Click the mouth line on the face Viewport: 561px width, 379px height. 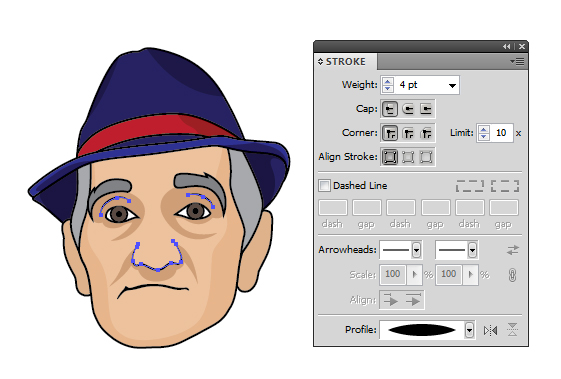154,287
